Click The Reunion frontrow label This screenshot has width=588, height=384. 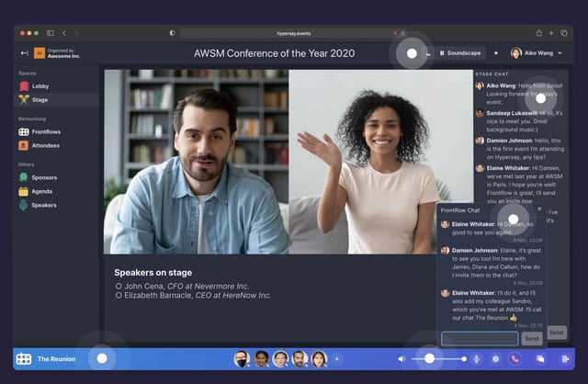pyautogui.click(x=56, y=359)
